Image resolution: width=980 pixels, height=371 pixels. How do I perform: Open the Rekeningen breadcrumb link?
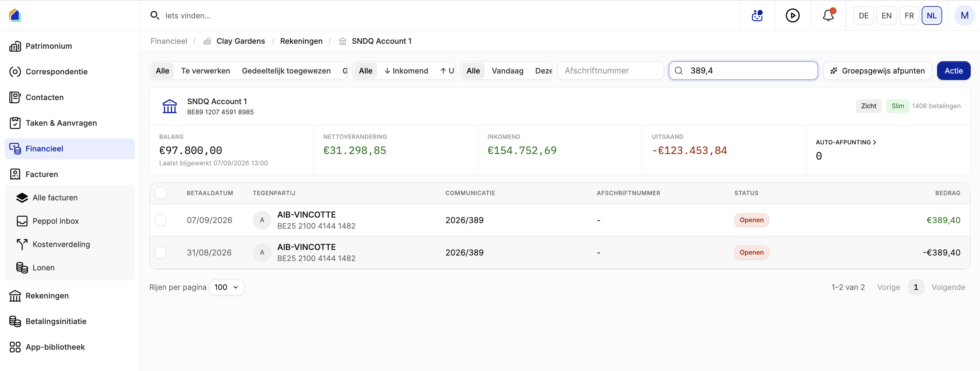pos(301,41)
